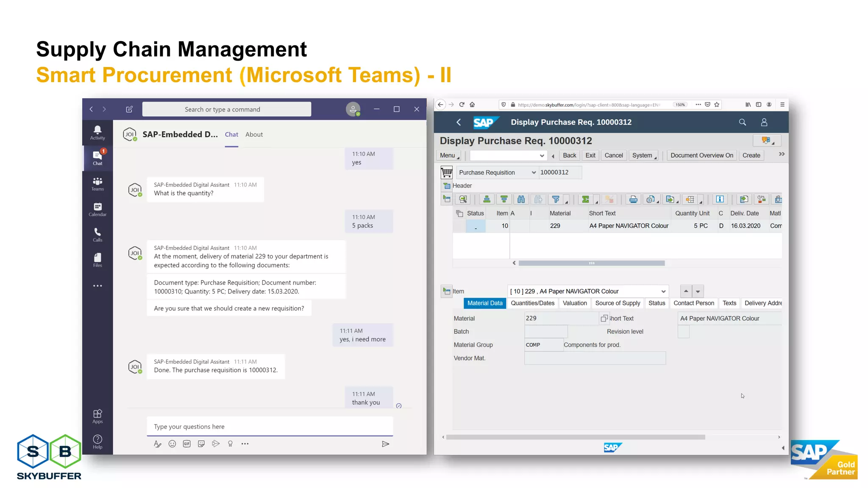
Task: Click the 'Type your questions here' message box
Action: pyautogui.click(x=270, y=427)
